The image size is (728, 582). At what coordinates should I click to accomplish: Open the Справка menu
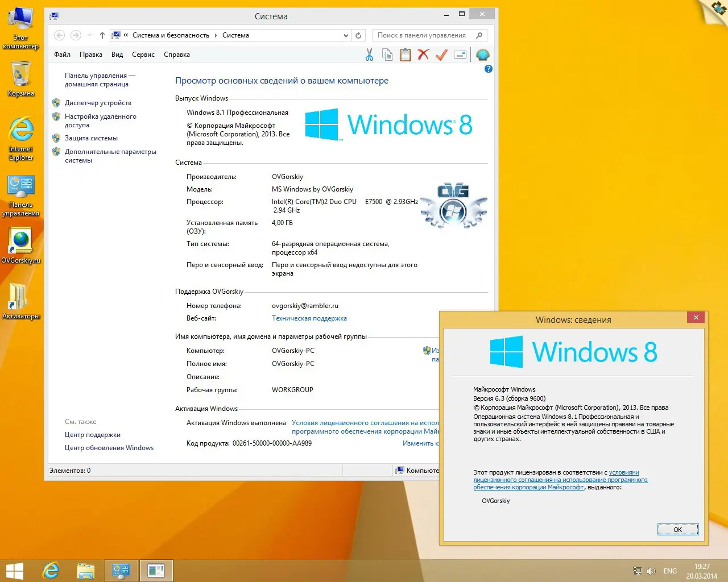tap(177, 55)
